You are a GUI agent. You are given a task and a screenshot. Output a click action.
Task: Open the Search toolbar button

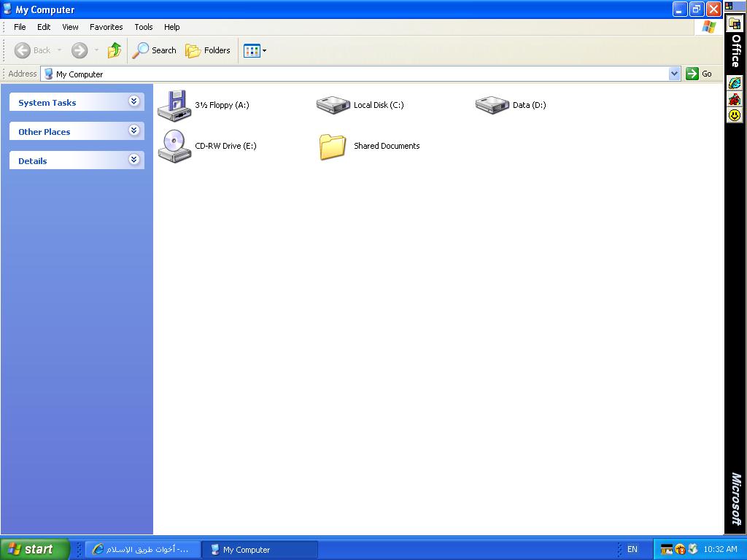[155, 50]
